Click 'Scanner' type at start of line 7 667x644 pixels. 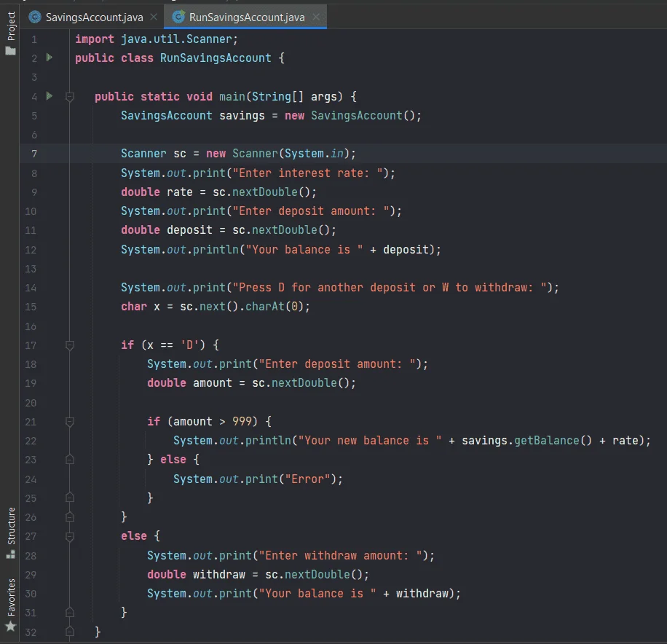coord(143,153)
